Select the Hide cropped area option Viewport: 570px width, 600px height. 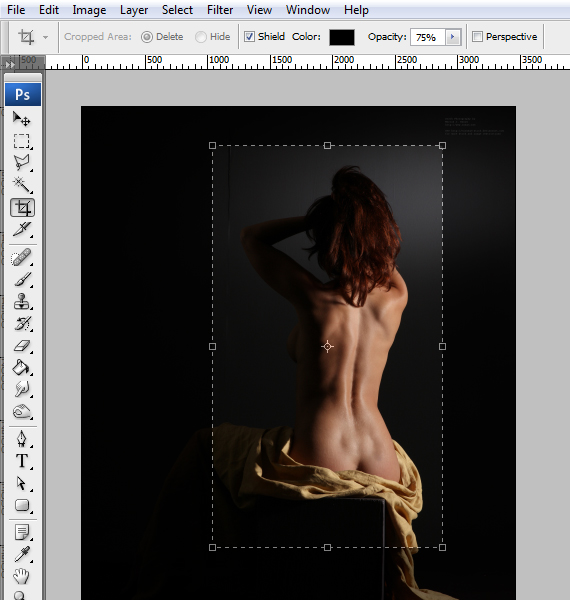[200, 37]
